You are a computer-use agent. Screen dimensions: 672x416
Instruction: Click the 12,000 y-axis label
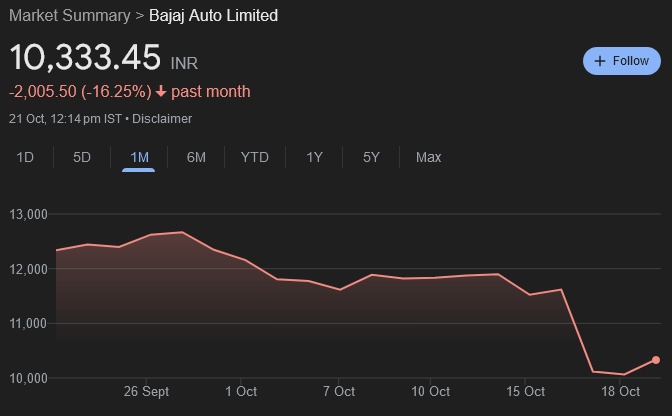pyautogui.click(x=28, y=269)
